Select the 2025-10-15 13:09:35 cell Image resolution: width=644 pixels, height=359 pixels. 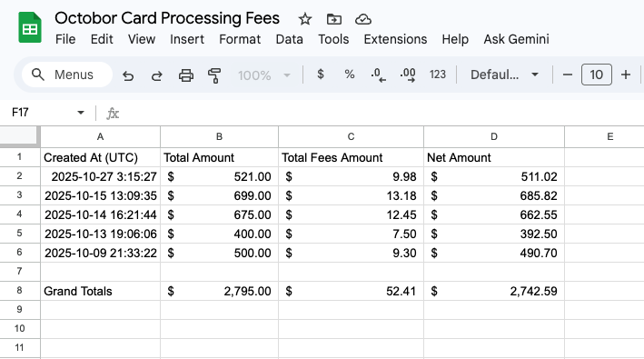[x=100, y=195]
